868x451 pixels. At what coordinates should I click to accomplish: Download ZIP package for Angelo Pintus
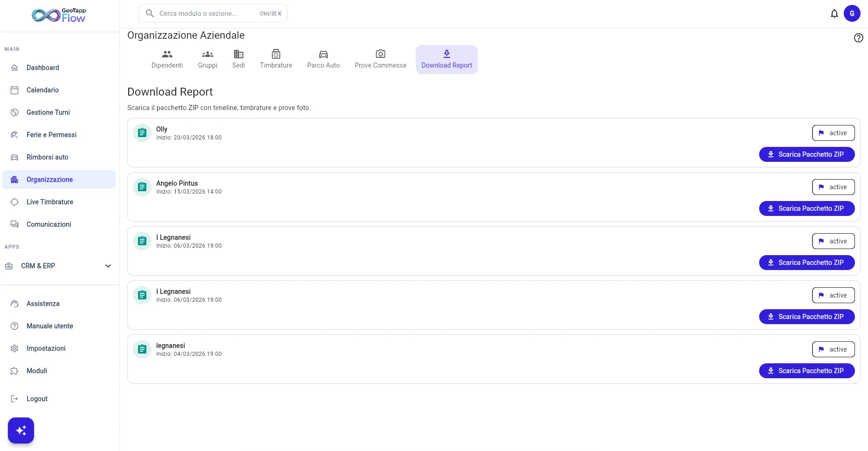(x=806, y=208)
